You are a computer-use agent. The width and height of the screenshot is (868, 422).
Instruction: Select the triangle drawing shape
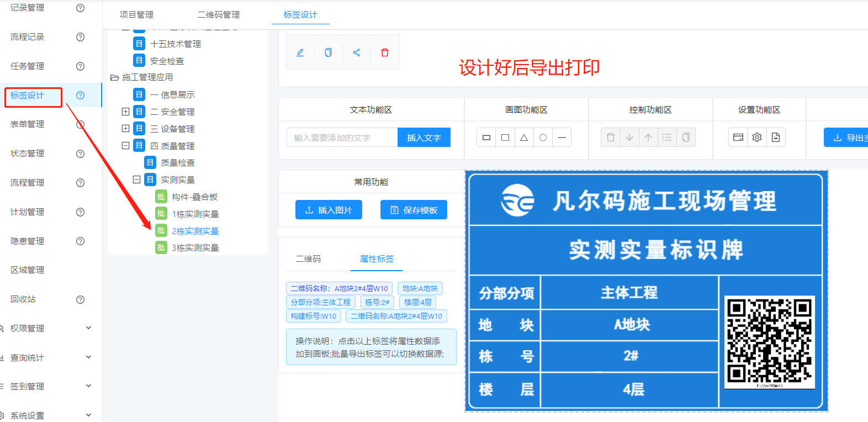(524, 138)
